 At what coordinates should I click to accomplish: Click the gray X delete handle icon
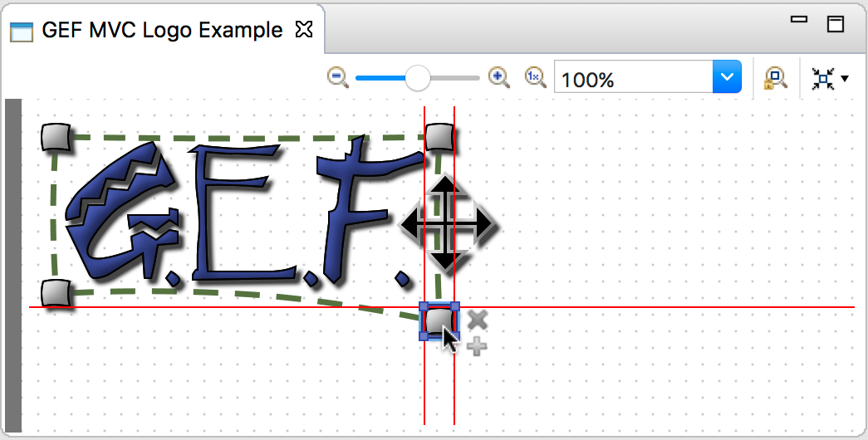point(478,320)
